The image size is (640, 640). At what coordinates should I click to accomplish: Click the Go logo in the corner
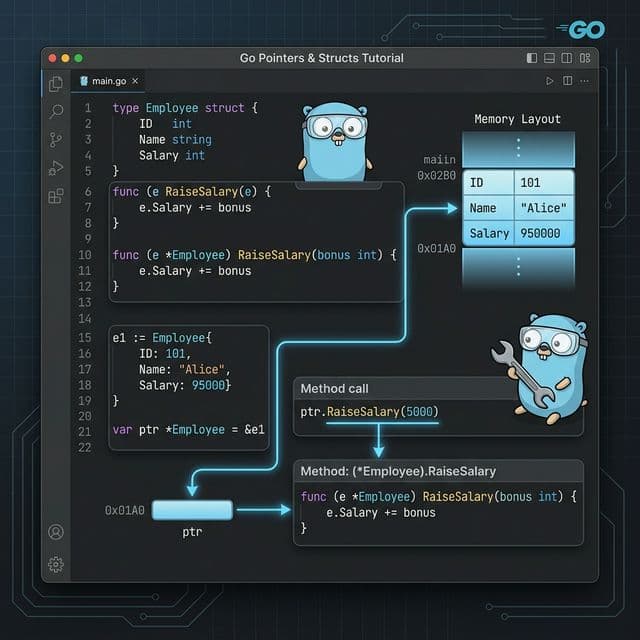pyautogui.click(x=581, y=29)
